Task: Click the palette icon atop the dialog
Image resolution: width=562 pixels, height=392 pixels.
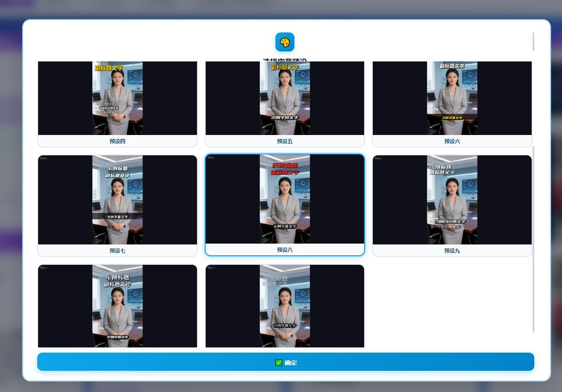Action: click(x=285, y=42)
